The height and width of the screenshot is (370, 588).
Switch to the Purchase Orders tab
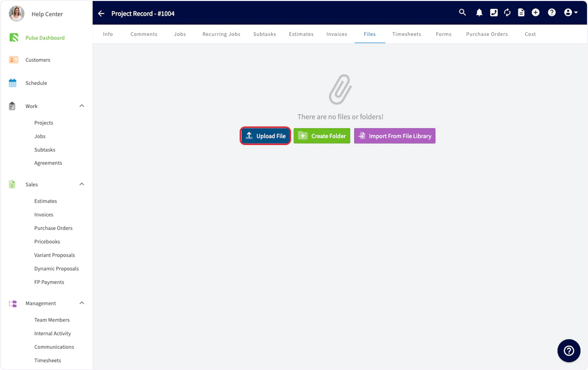click(487, 34)
